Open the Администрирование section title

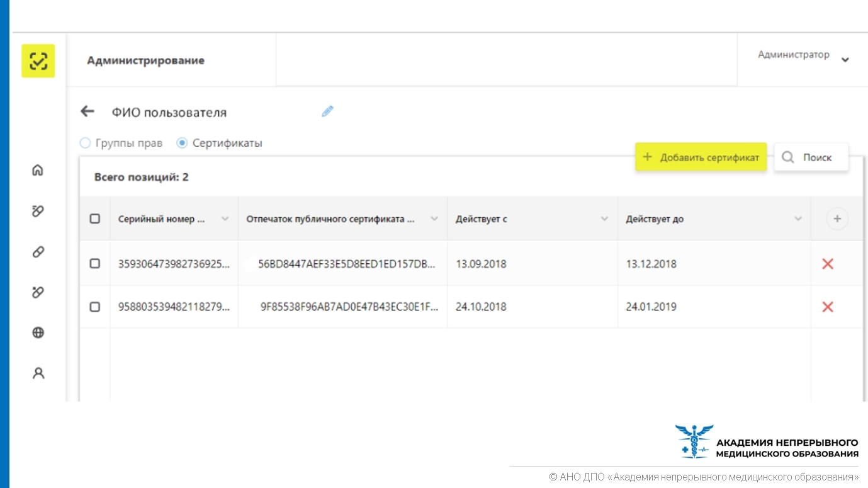[145, 61]
